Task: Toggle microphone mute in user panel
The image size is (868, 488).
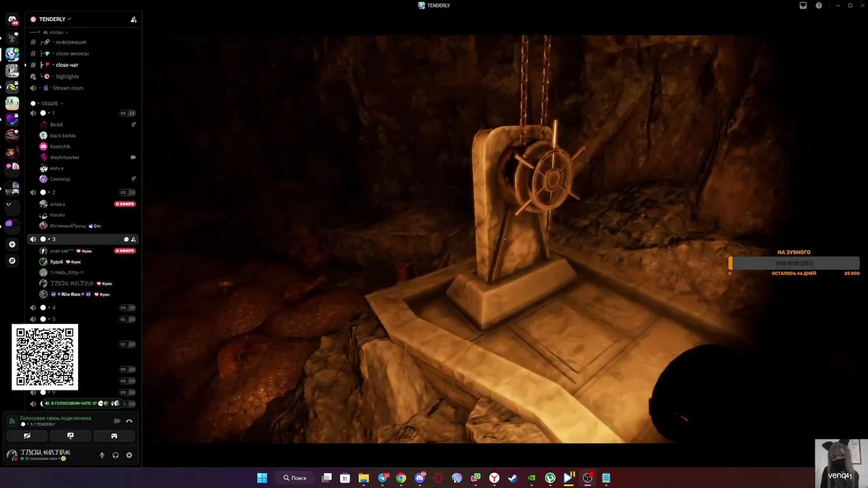Action: coord(102,455)
